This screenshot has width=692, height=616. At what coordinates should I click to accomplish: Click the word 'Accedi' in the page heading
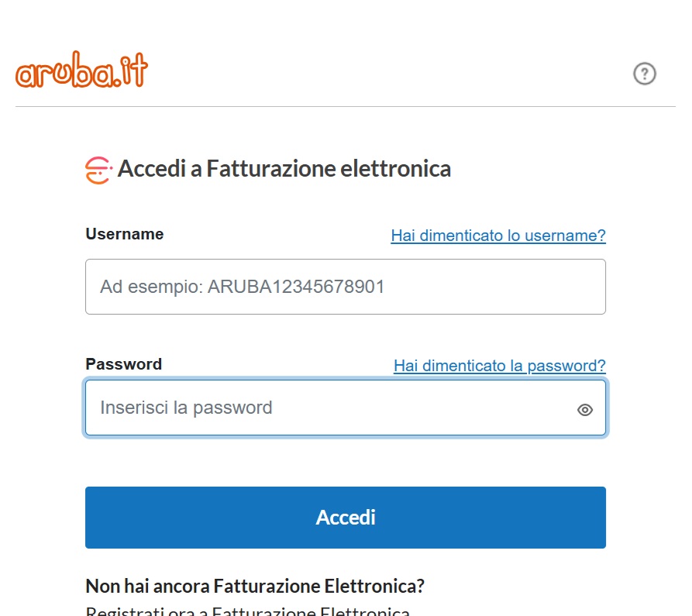tap(151, 169)
